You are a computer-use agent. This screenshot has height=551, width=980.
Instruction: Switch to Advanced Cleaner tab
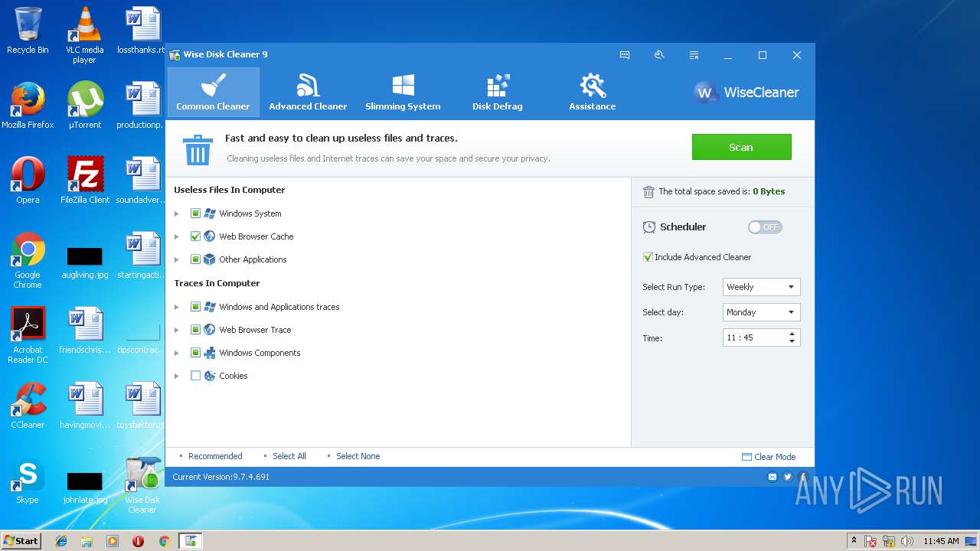click(x=308, y=92)
